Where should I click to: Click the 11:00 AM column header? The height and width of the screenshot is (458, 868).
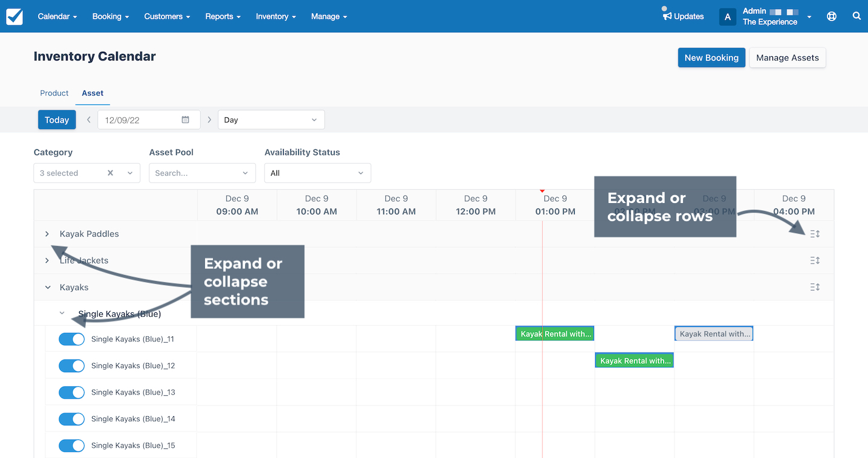[396, 205]
